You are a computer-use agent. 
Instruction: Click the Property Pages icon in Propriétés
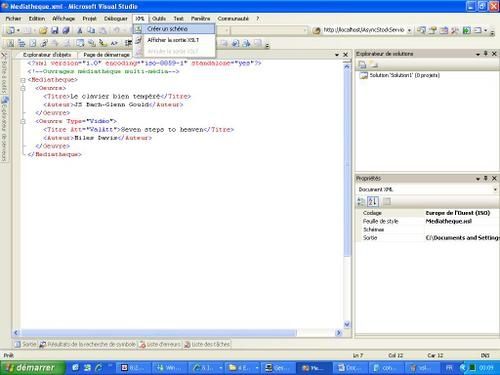coord(387,201)
